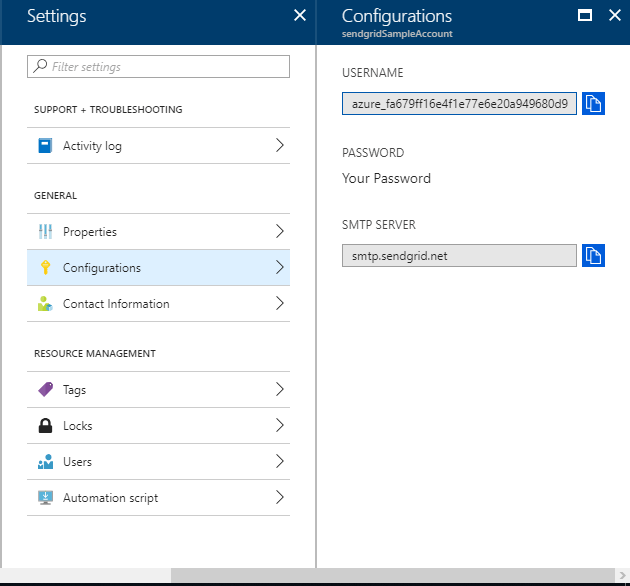Click the RESOURCE MANAGEMENT heading
630x586 pixels.
(x=95, y=353)
